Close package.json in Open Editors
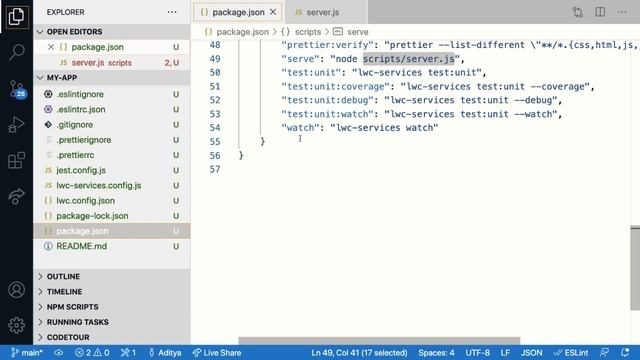This screenshot has width=640, height=360. pos(51,47)
